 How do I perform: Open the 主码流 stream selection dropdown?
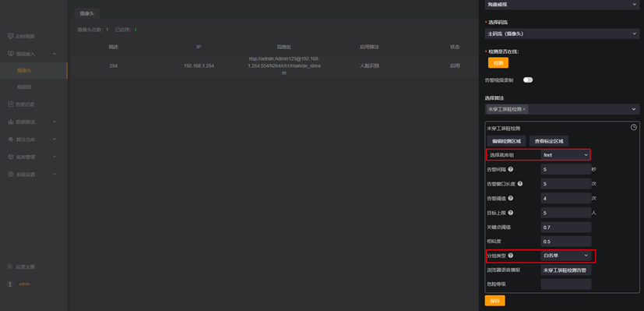[x=562, y=34]
